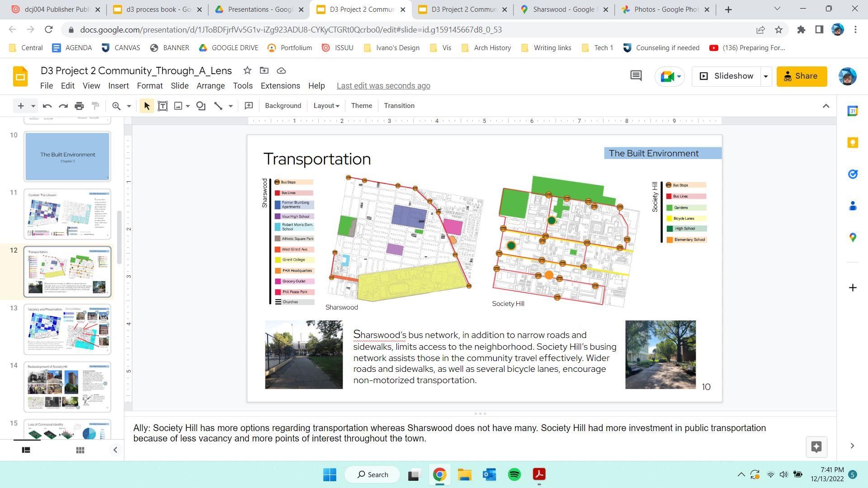
Task: Open the Layout dropdown
Action: click(x=326, y=106)
